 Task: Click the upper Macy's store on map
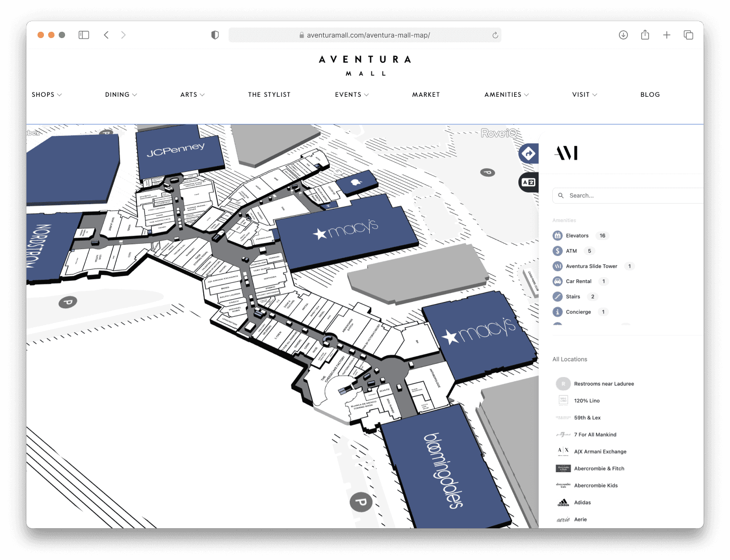tap(347, 230)
